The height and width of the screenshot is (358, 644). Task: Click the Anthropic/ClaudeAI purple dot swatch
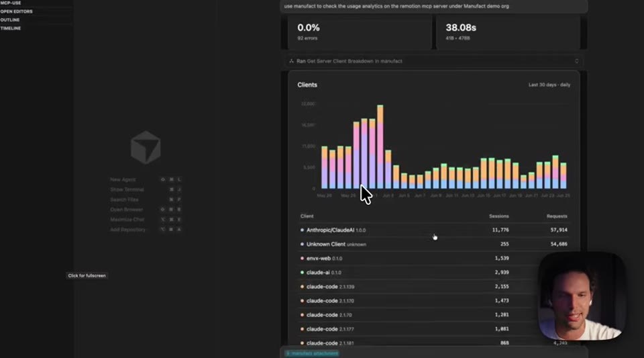(x=302, y=230)
